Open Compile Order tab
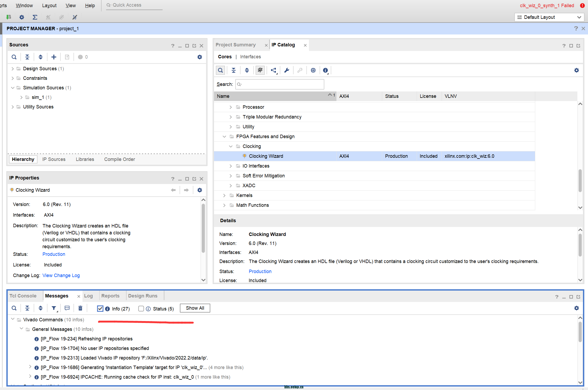This screenshot has width=588, height=390. [120, 159]
